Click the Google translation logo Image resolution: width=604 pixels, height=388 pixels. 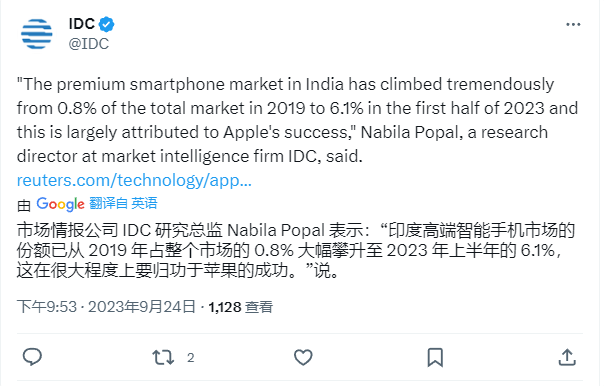click(x=60, y=204)
